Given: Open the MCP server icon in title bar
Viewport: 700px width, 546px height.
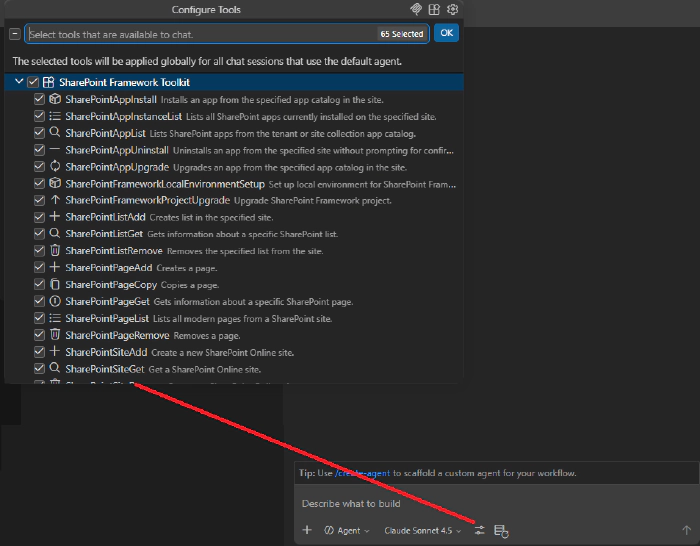Looking at the screenshot, I should tap(416, 9).
